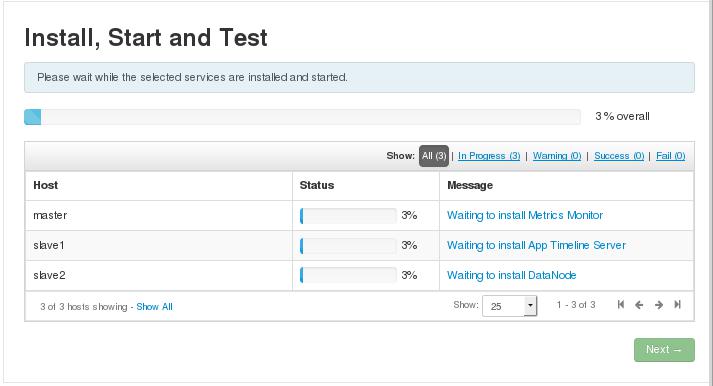This screenshot has height=386, width=713.
Task: Click the Host column header
Action: [x=45, y=185]
